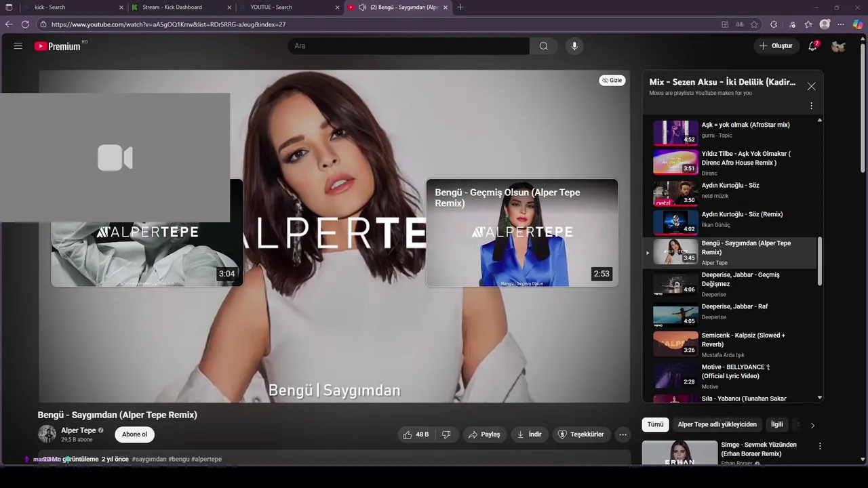Close the Mix playlist panel
This screenshot has height=488, width=868.
tap(811, 86)
